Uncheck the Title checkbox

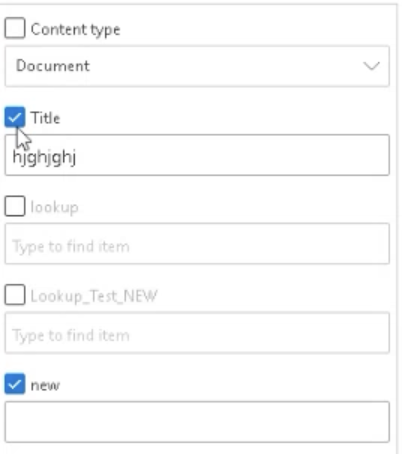click(x=15, y=117)
